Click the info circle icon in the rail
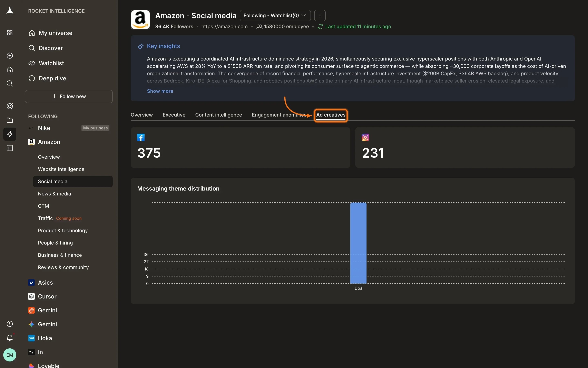The height and width of the screenshot is (368, 588). click(x=10, y=324)
